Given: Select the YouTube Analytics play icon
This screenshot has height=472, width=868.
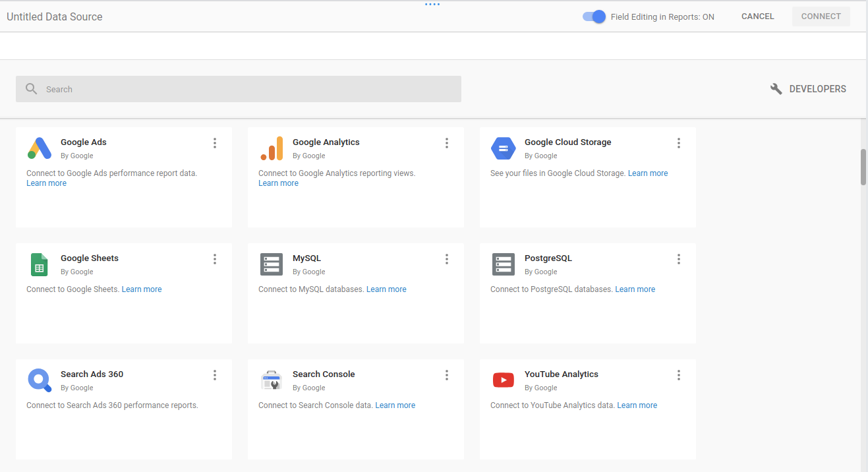Looking at the screenshot, I should [503, 380].
